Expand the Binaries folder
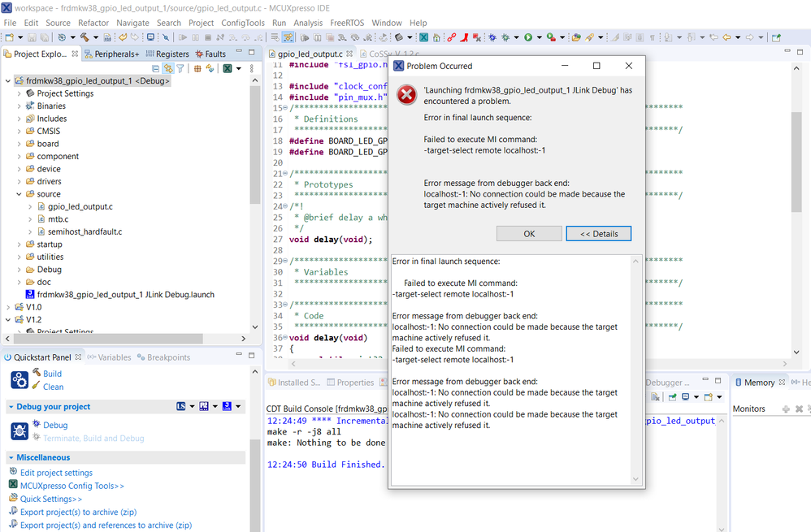811x532 pixels. pyautogui.click(x=20, y=106)
